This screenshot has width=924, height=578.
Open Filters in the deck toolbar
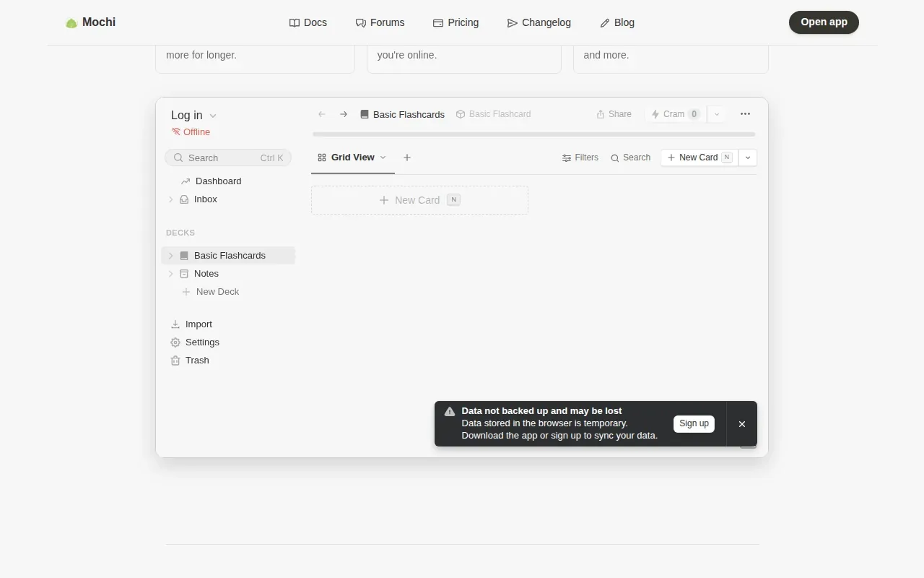click(580, 158)
